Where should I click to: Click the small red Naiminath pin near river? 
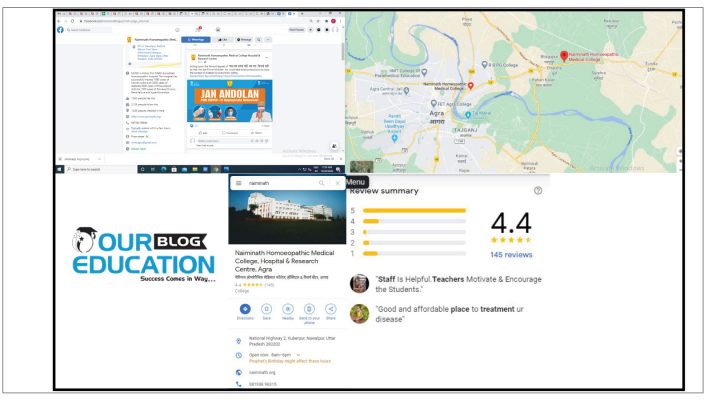coord(471,86)
